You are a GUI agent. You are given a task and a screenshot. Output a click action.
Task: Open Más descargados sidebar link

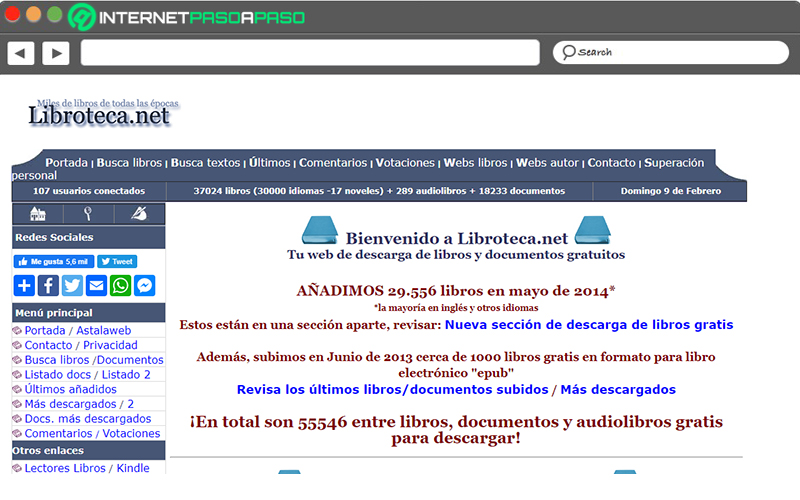click(x=70, y=404)
